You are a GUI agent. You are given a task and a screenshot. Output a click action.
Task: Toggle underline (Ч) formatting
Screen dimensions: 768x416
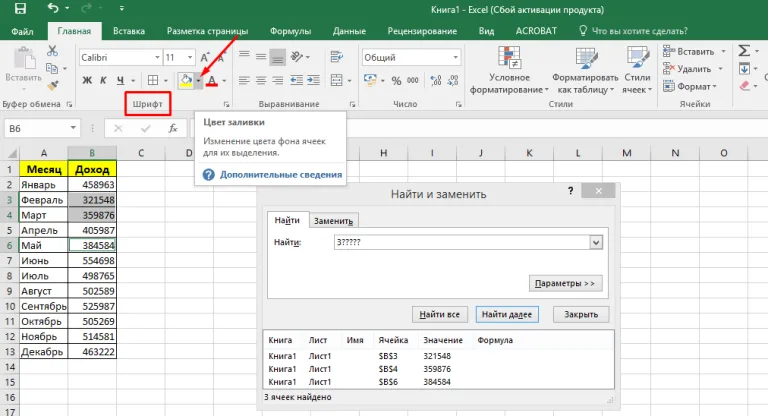point(120,80)
